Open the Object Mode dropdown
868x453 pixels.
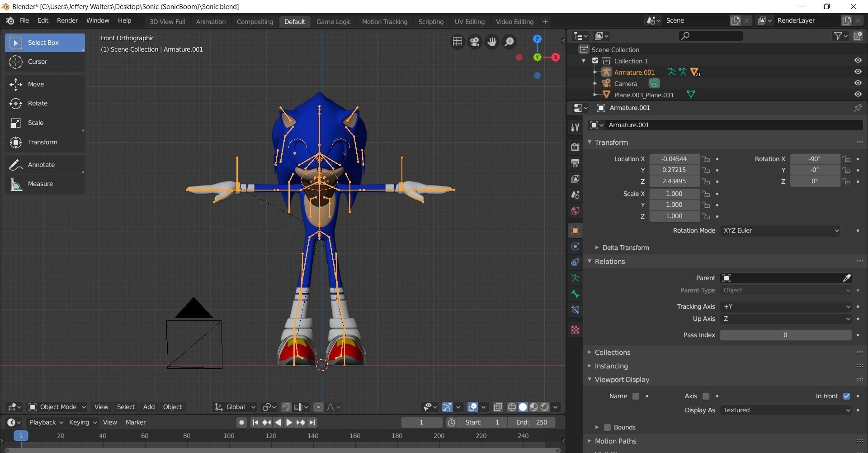(57, 407)
